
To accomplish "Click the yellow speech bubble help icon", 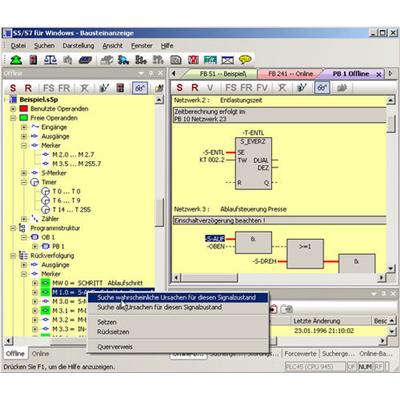I will click(x=245, y=60).
